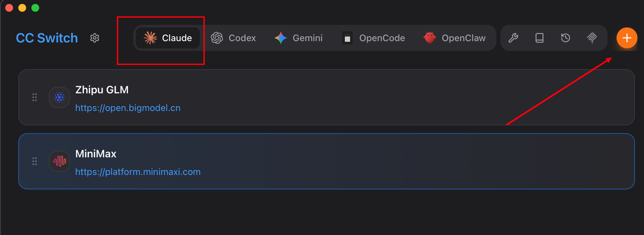Switch to the OpenCode tab
Screen dimensions: 644x235
click(374, 38)
